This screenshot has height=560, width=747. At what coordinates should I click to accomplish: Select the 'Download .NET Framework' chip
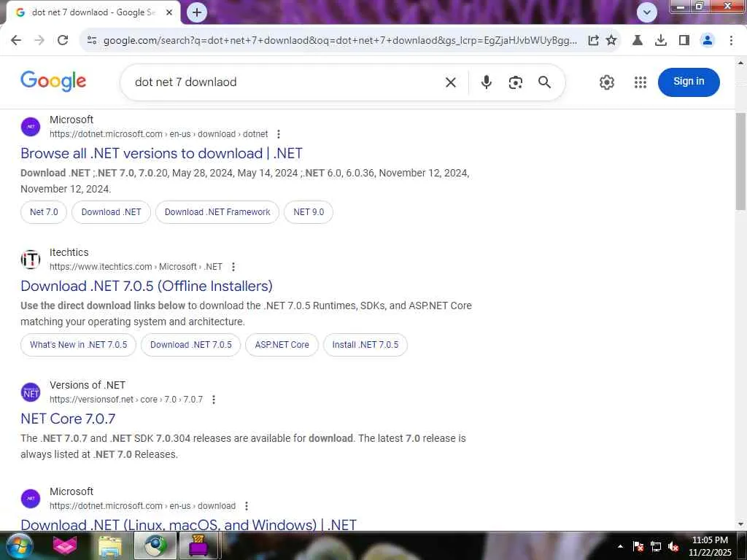pyautogui.click(x=217, y=212)
